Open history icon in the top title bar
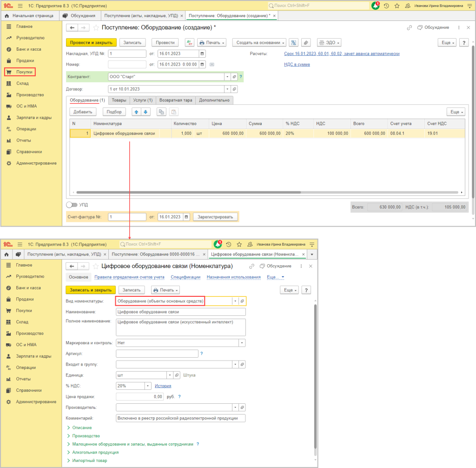This screenshot has width=476, height=468. point(386,6)
